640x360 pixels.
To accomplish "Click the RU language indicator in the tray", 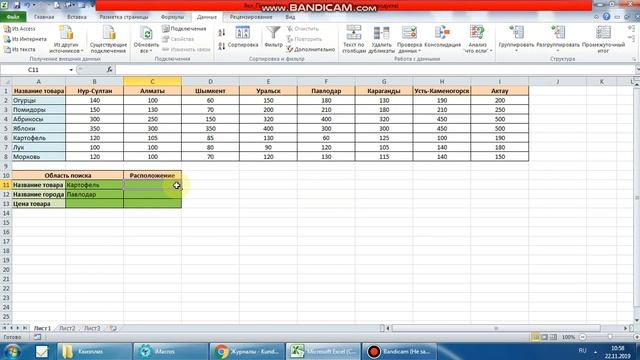I will pos(582,351).
